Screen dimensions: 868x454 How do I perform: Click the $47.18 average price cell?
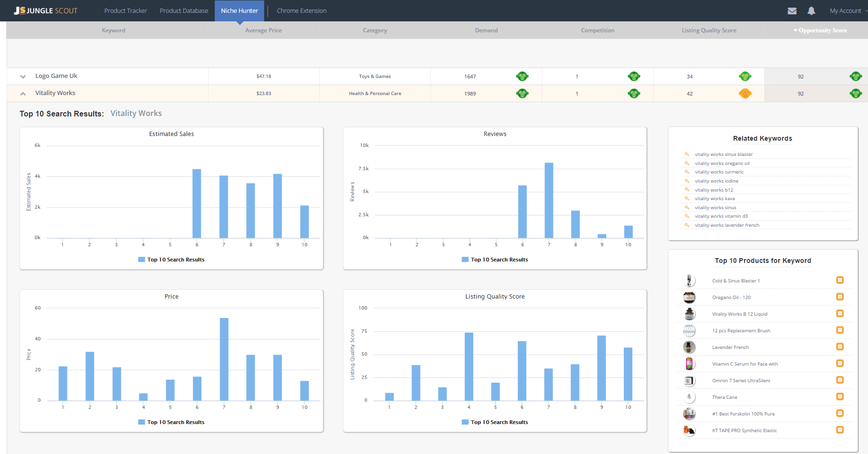pos(264,77)
